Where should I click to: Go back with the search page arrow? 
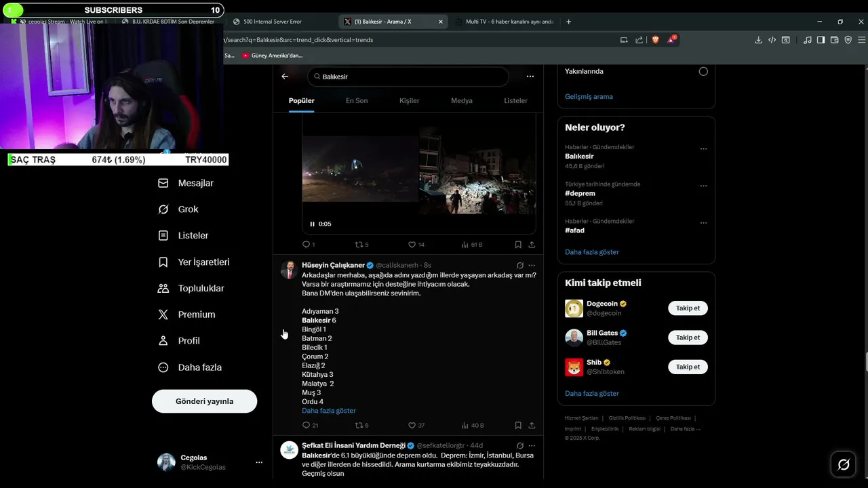coord(285,77)
